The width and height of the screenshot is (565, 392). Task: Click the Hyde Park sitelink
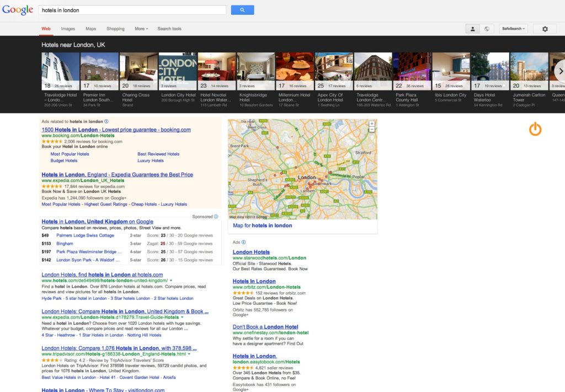[x=51, y=298]
